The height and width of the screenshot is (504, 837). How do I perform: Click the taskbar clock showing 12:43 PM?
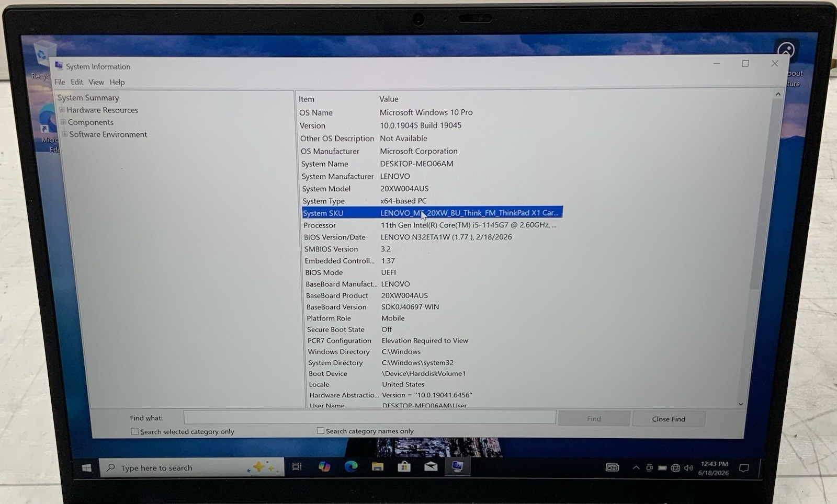pyautogui.click(x=714, y=468)
